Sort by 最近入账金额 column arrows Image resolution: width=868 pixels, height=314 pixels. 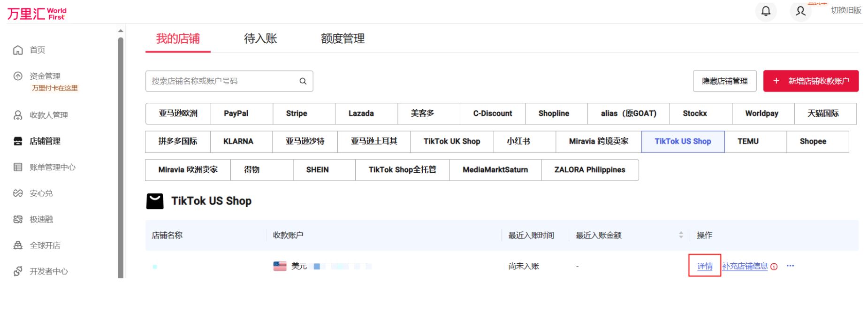[x=681, y=235]
